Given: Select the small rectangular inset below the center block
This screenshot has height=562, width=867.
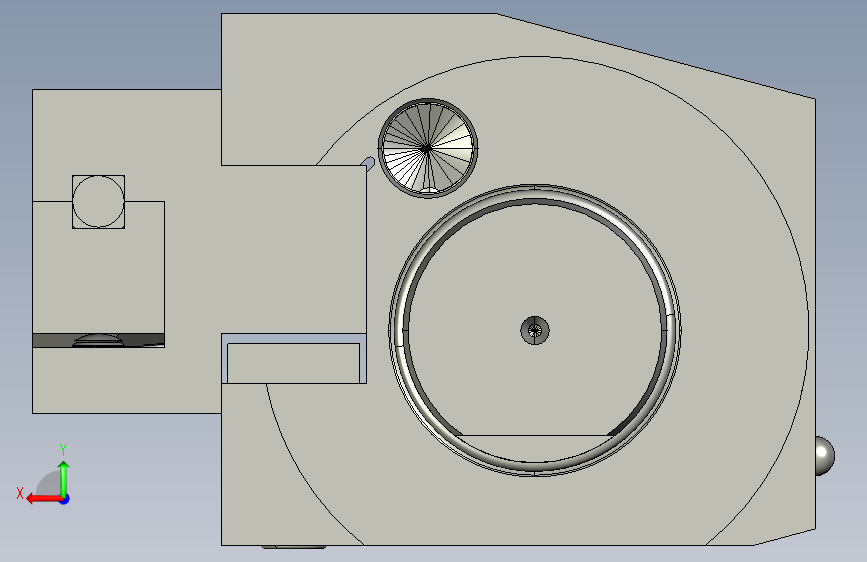Looking at the screenshot, I should [x=294, y=363].
